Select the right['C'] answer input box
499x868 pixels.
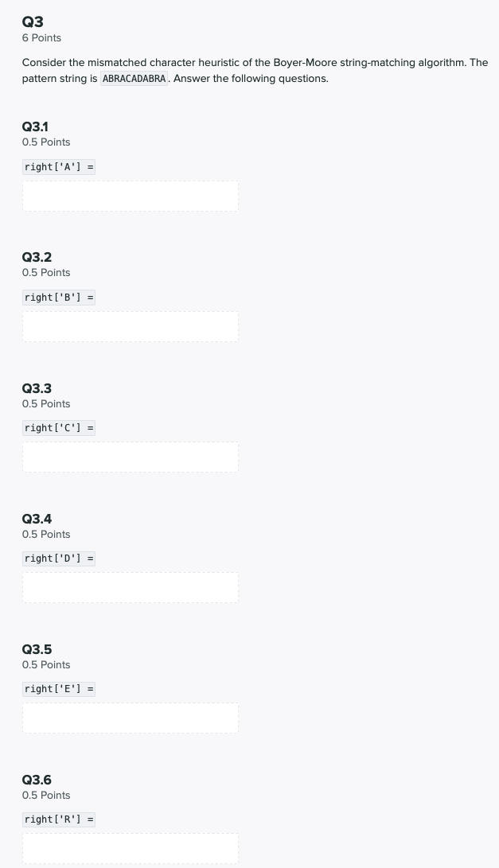point(131,457)
